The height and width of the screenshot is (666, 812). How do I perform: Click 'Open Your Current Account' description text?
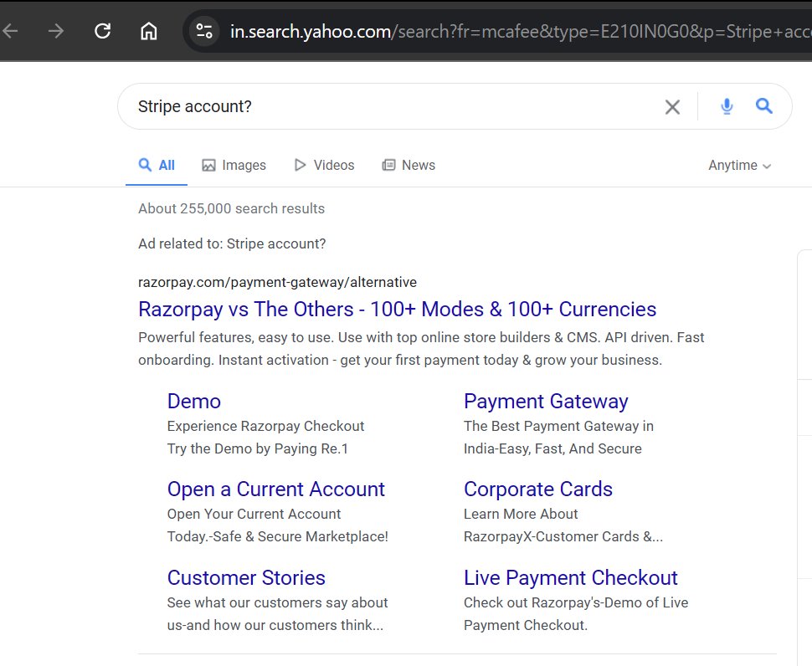point(254,514)
